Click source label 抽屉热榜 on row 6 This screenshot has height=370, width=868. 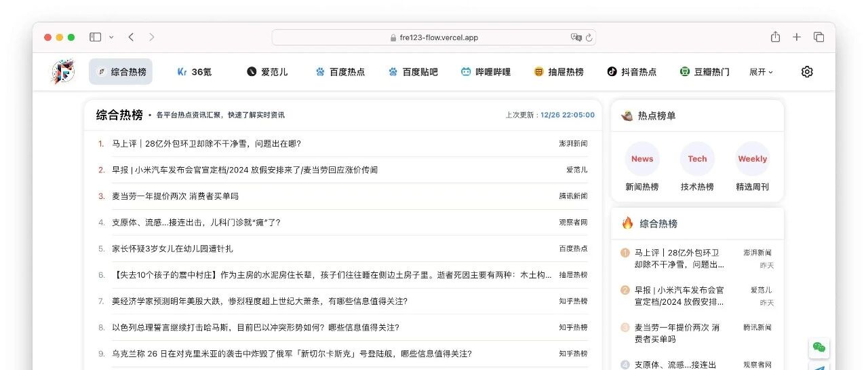coord(574,275)
